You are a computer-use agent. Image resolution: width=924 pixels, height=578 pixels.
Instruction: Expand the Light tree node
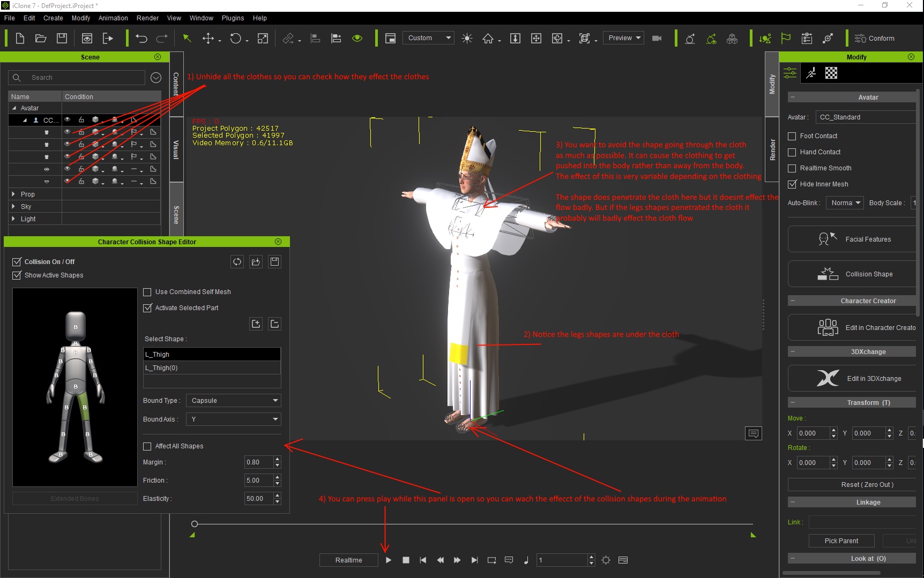tap(13, 219)
